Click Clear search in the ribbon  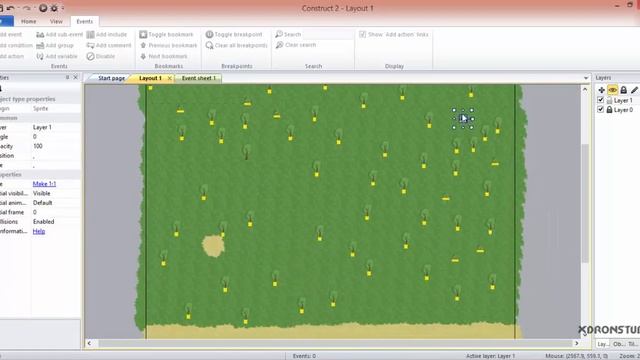pyautogui.click(x=296, y=45)
